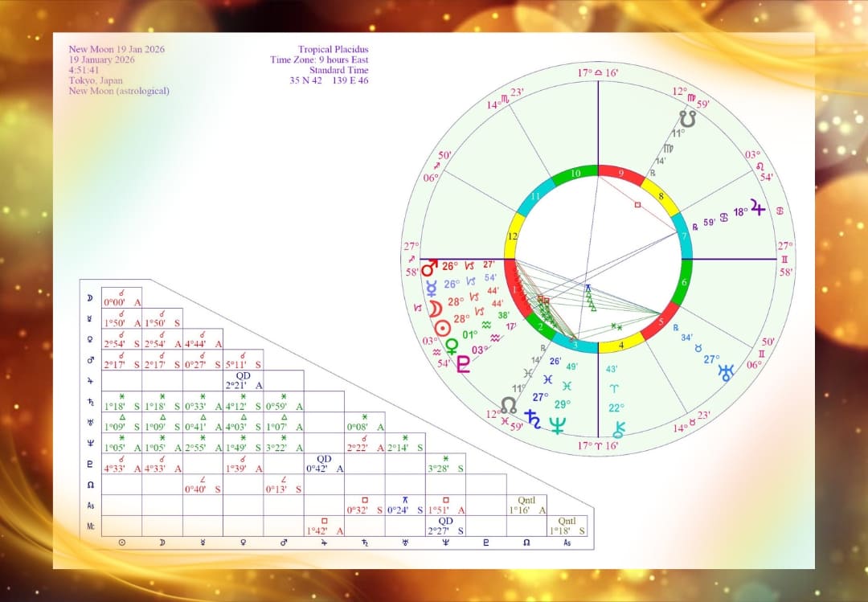The width and height of the screenshot is (868, 602).
Task: Click the red crescent Moon glyph in the wheel
Action: tap(434, 309)
